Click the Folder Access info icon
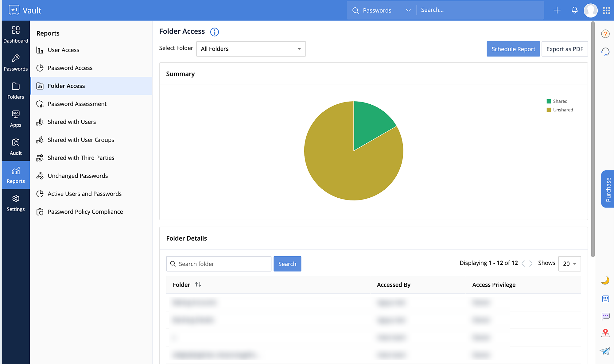This screenshot has height=364, width=614. pos(214,32)
